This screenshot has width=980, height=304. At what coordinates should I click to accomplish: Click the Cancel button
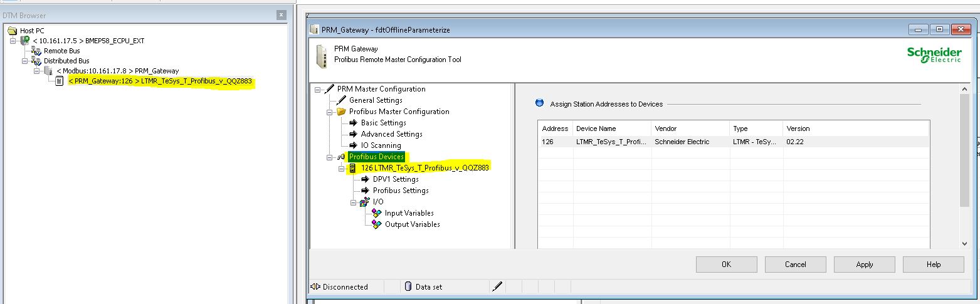(x=795, y=265)
